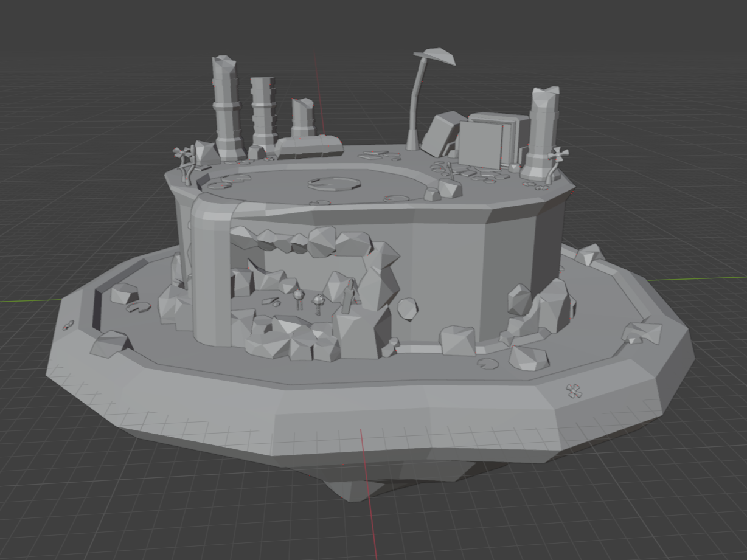Image resolution: width=747 pixels, height=560 pixels.
Task: Select the shortest of the three left pillars
Action: point(302,118)
